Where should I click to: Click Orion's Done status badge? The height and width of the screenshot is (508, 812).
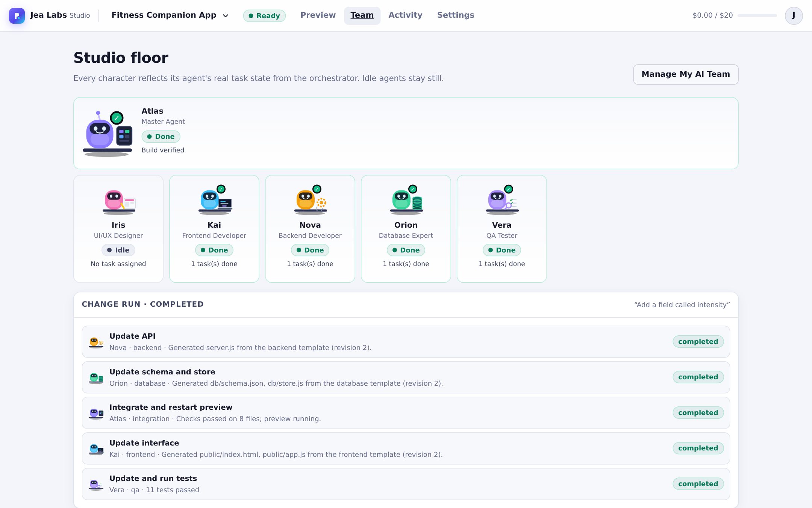point(406,250)
